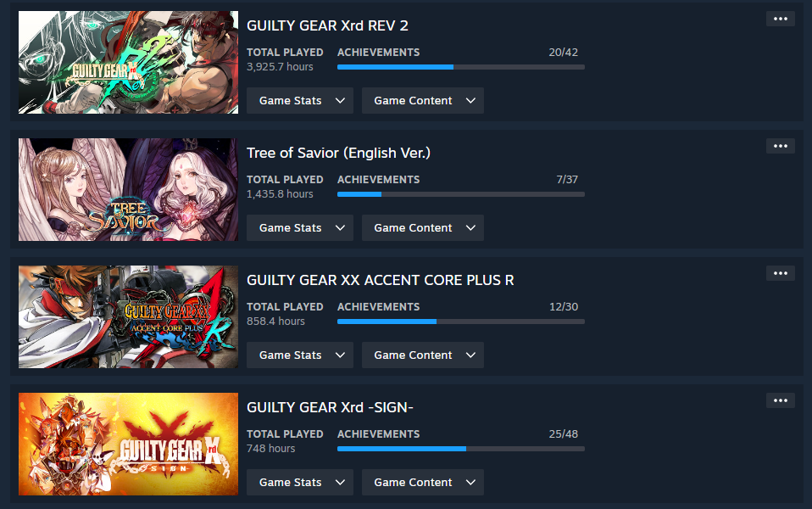The height and width of the screenshot is (509, 812).
Task: Expand Game Stats for Tree of Savior
Action: pos(300,227)
